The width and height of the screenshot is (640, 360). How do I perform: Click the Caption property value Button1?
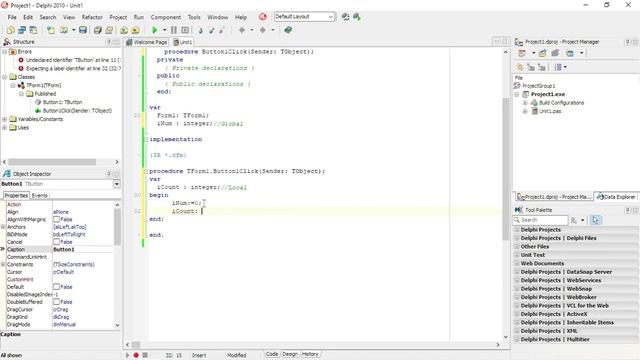click(x=83, y=249)
